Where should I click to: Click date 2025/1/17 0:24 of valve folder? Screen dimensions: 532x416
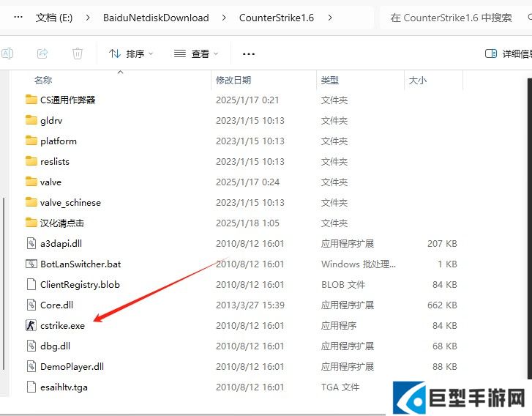pos(247,182)
